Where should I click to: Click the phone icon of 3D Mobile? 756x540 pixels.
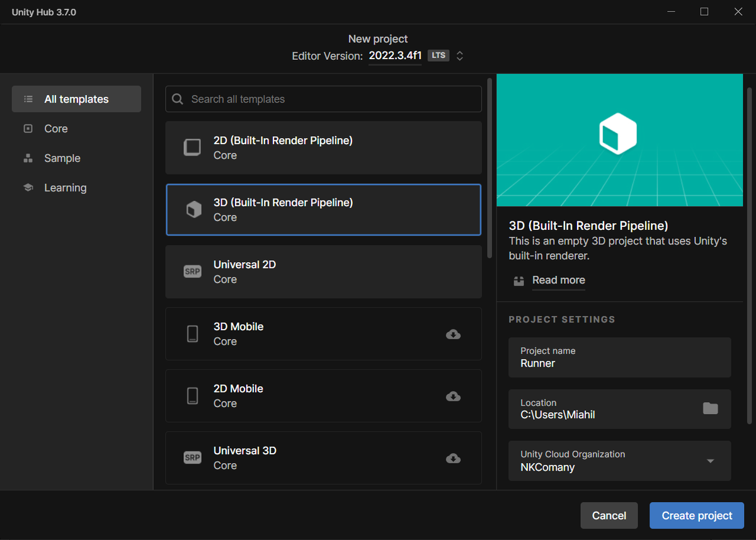pos(193,334)
